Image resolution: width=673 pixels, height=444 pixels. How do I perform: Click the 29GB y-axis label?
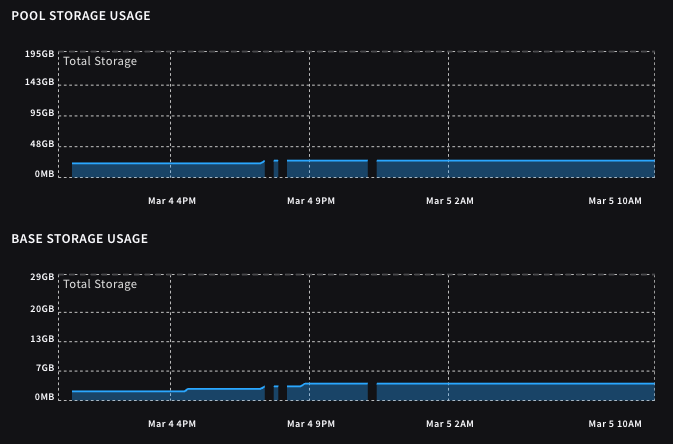point(42,277)
